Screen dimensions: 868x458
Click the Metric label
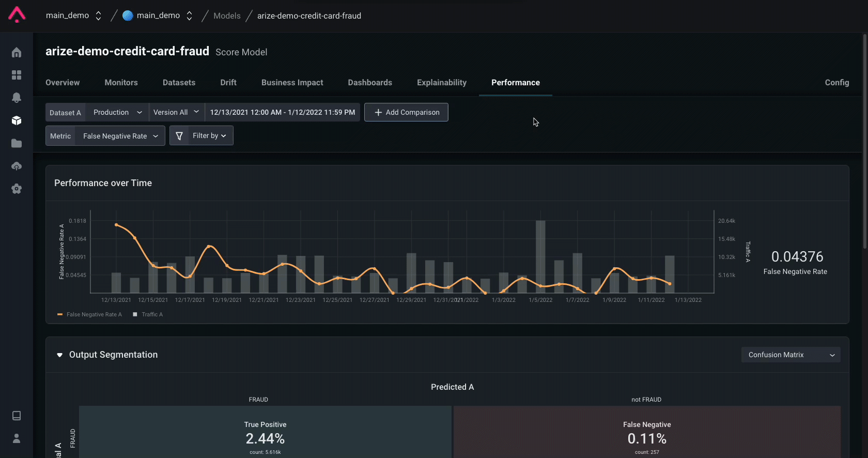tap(60, 136)
